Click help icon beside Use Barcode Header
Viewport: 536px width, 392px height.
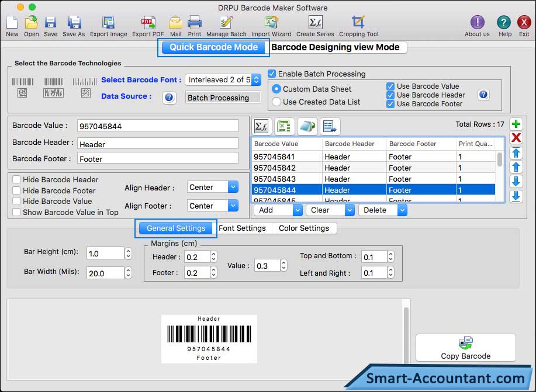[x=483, y=95]
